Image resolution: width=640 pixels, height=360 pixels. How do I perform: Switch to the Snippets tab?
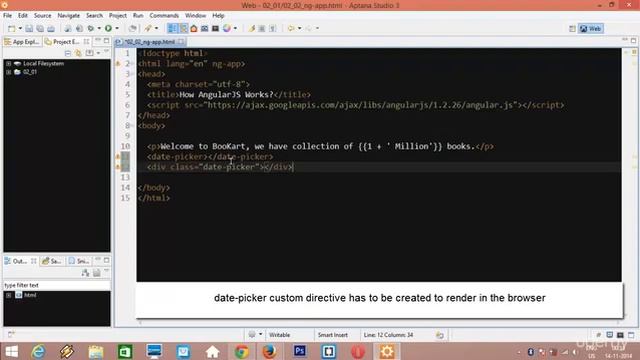click(x=79, y=261)
